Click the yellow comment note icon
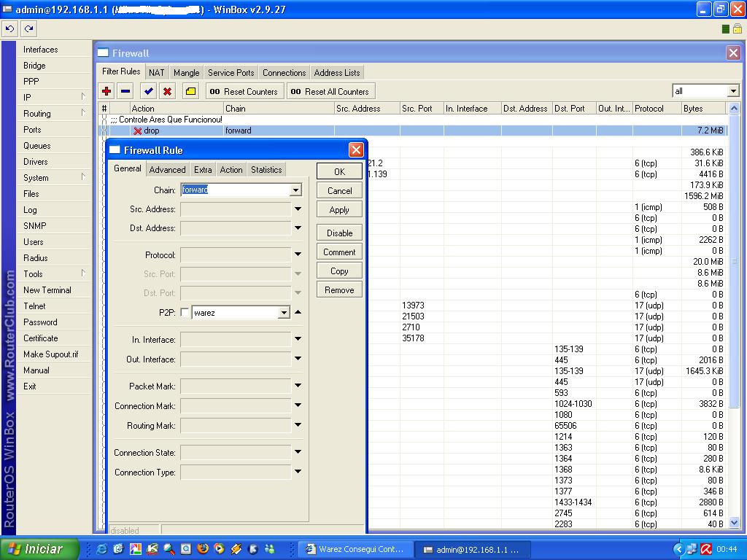The image size is (747, 560). tap(190, 91)
